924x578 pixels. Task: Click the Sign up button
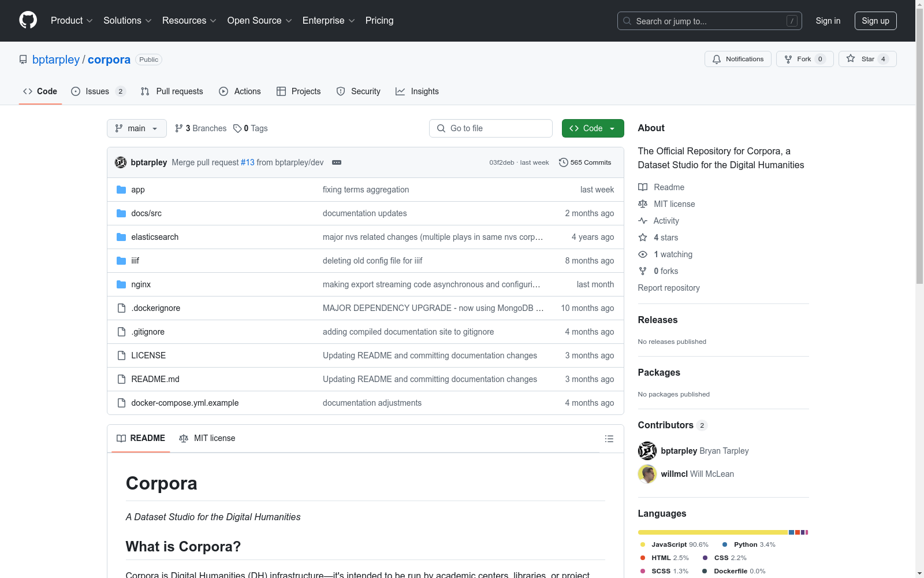875,21
